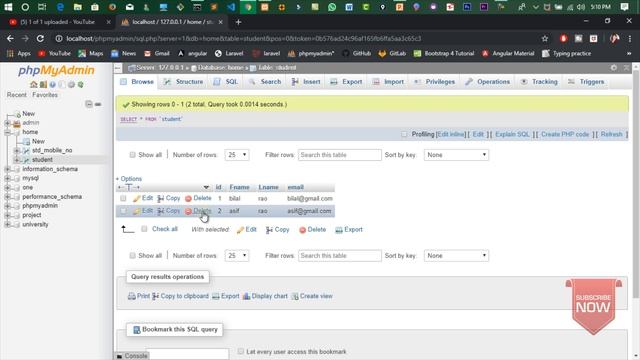
Task: Click the Create PHP code link
Action: coord(565,134)
